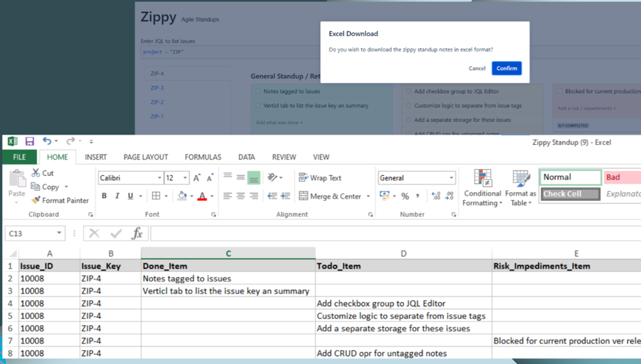This screenshot has width=641, height=364.
Task: Toggle Bold formatting
Action: click(105, 196)
